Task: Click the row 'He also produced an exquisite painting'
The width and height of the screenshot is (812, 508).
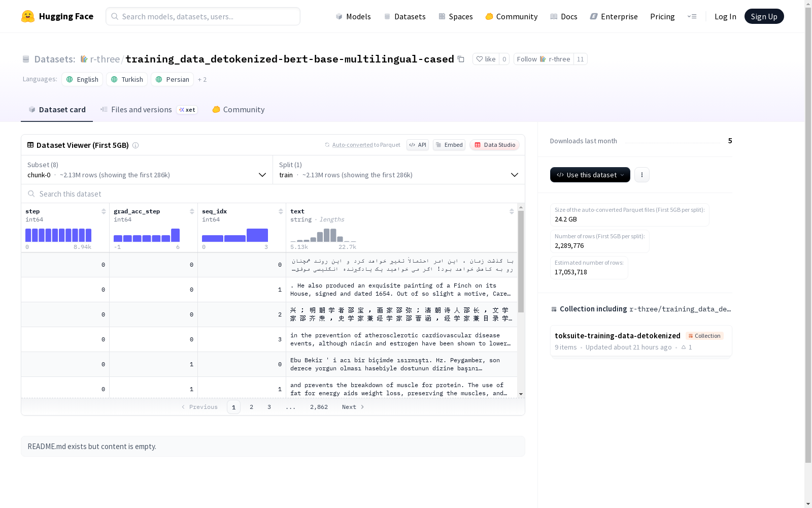Action: [269, 290]
